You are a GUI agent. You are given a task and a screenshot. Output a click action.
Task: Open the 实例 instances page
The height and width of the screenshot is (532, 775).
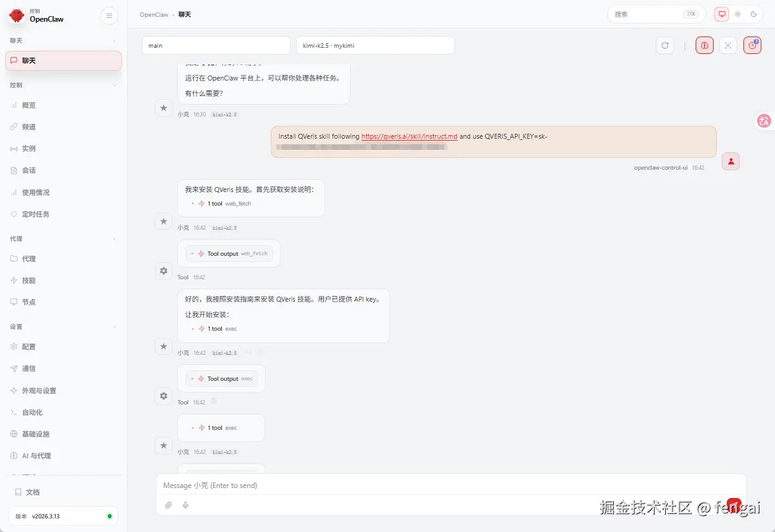[63, 149]
